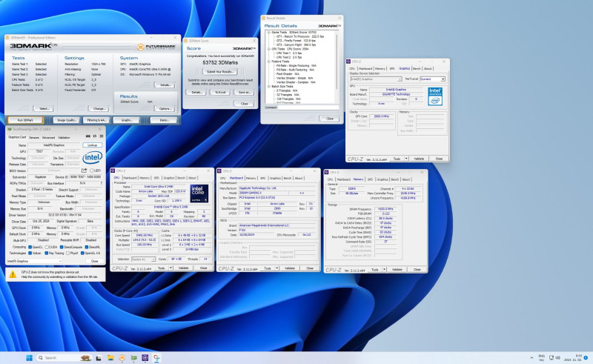
Task: Click Intel Core logo in CPU-Z CPU window
Action: click(x=199, y=193)
